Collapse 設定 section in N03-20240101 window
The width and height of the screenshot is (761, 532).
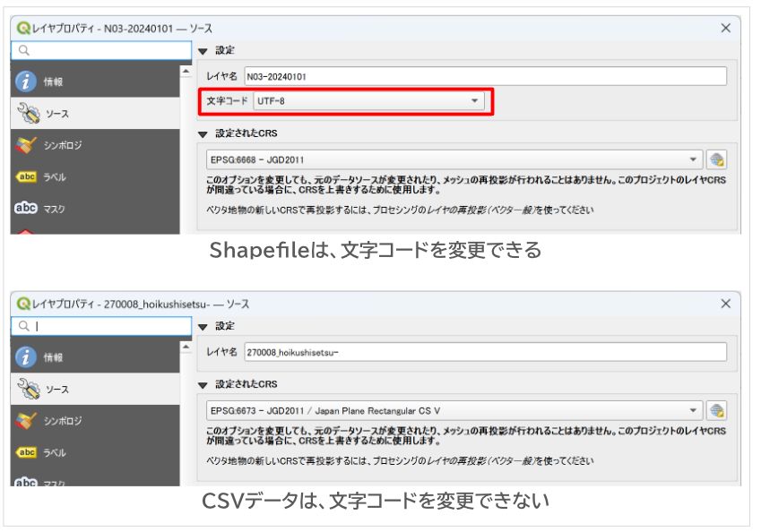(203, 51)
